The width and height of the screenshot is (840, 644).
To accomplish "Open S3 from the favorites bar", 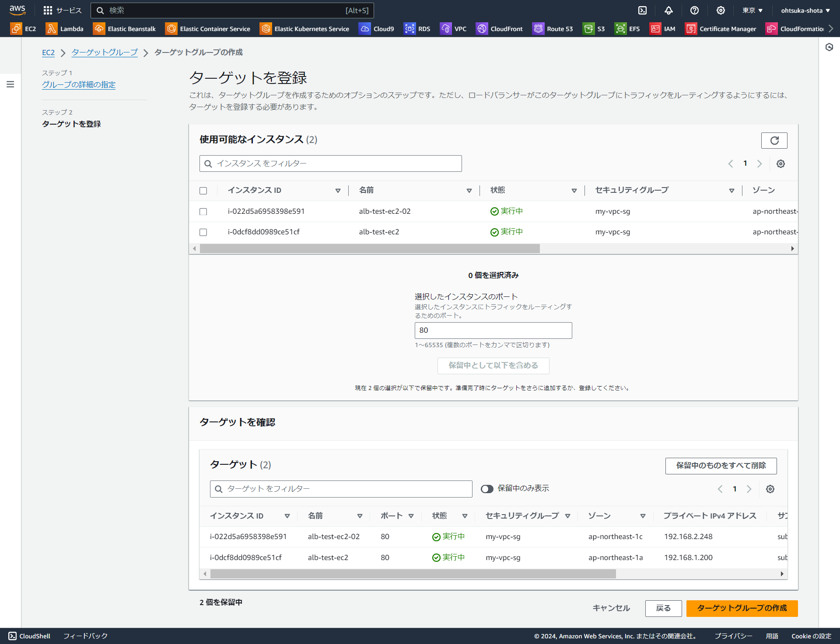I will pyautogui.click(x=594, y=28).
